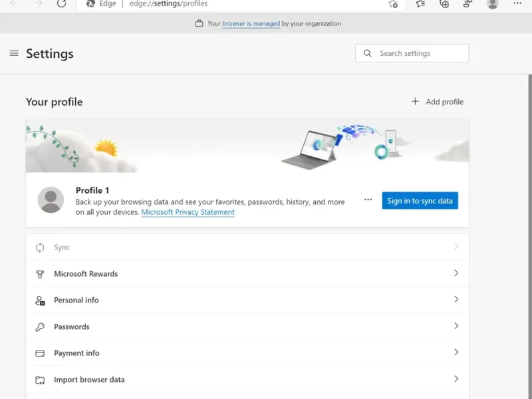Screen dimensions: 532x399
Task: Click the plus icon next to Add profile
Action: (x=415, y=102)
